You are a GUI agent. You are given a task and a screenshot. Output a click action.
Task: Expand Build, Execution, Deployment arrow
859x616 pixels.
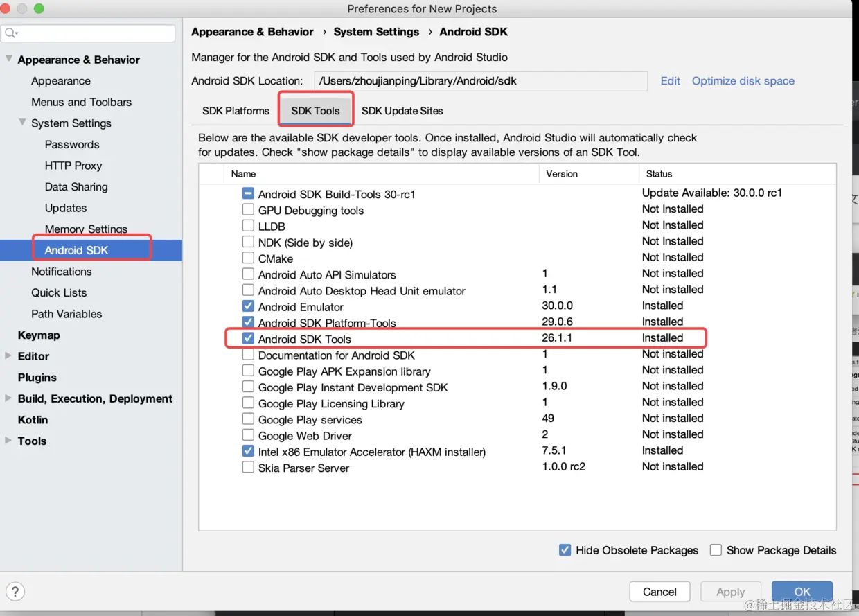coord(8,398)
